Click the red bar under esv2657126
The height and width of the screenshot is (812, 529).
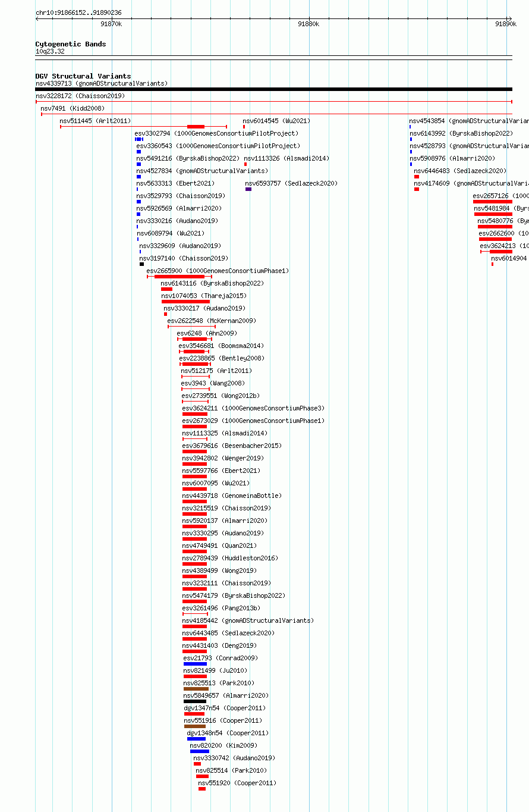(x=493, y=202)
